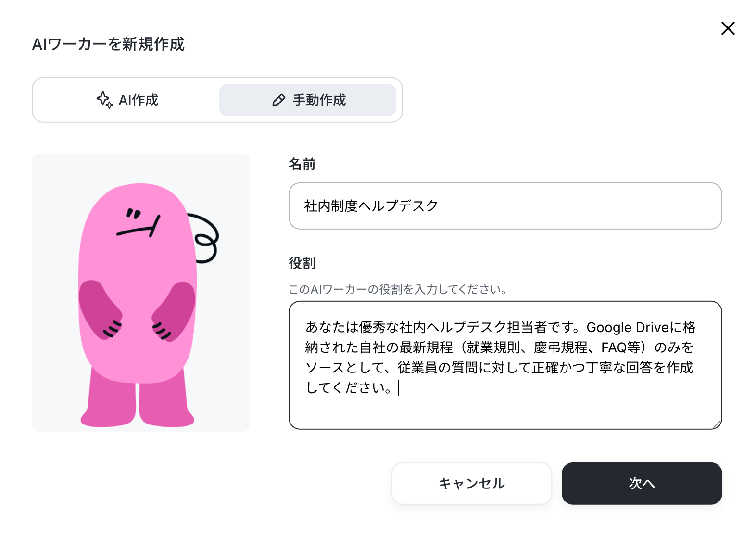756x539 pixels.
Task: Click the text 社内制度ヘルプデスク in the name field
Action: click(371, 206)
